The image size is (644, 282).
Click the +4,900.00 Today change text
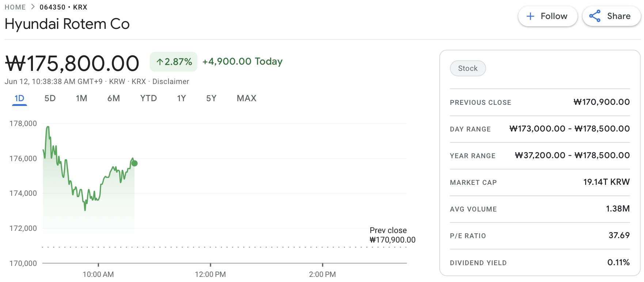click(x=242, y=61)
